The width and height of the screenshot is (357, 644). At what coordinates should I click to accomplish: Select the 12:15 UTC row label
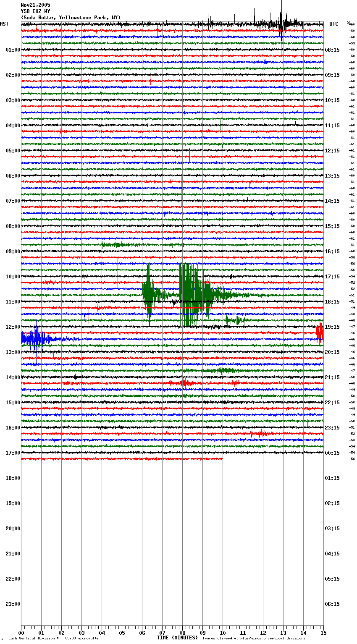pos(332,151)
